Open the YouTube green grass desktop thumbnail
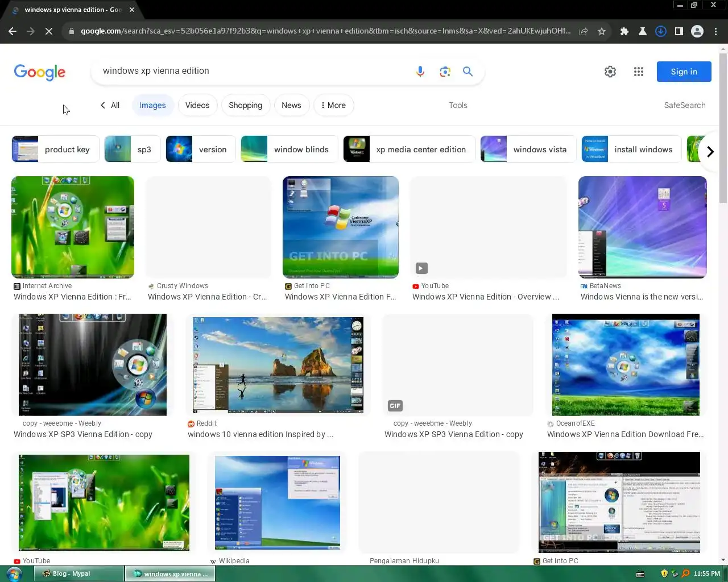 tap(104, 502)
